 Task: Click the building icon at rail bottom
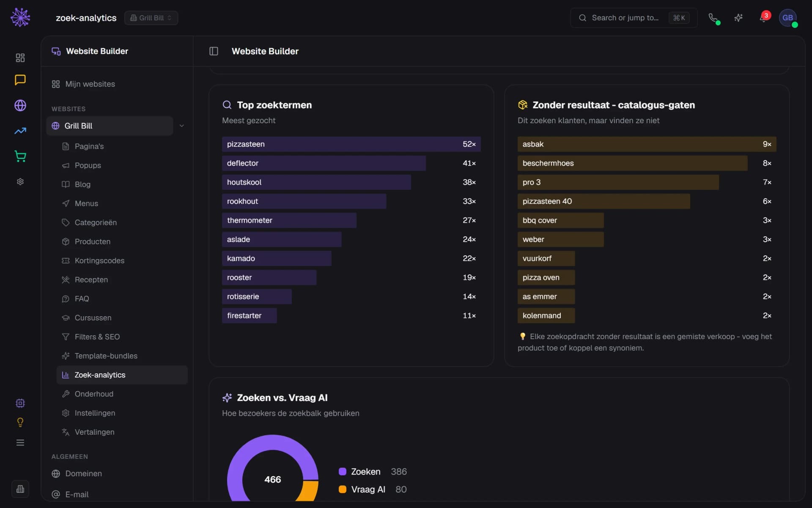pos(20,489)
